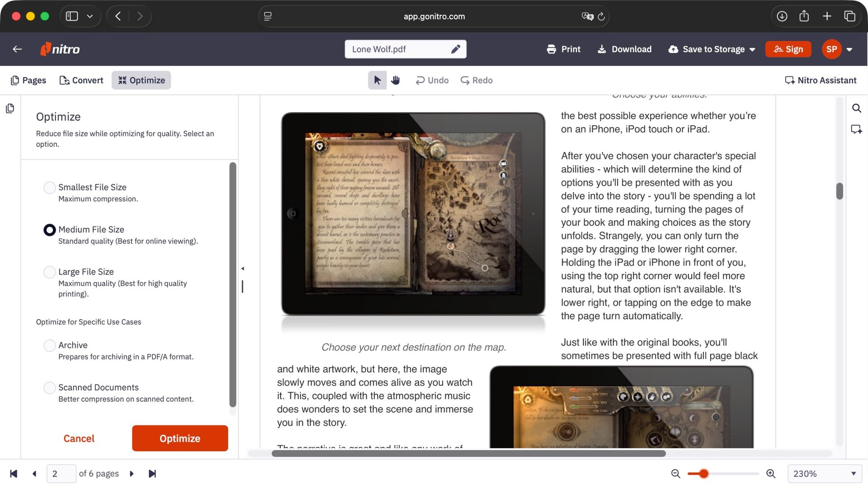
Task: Switch to the Pages tab
Action: [x=28, y=80]
